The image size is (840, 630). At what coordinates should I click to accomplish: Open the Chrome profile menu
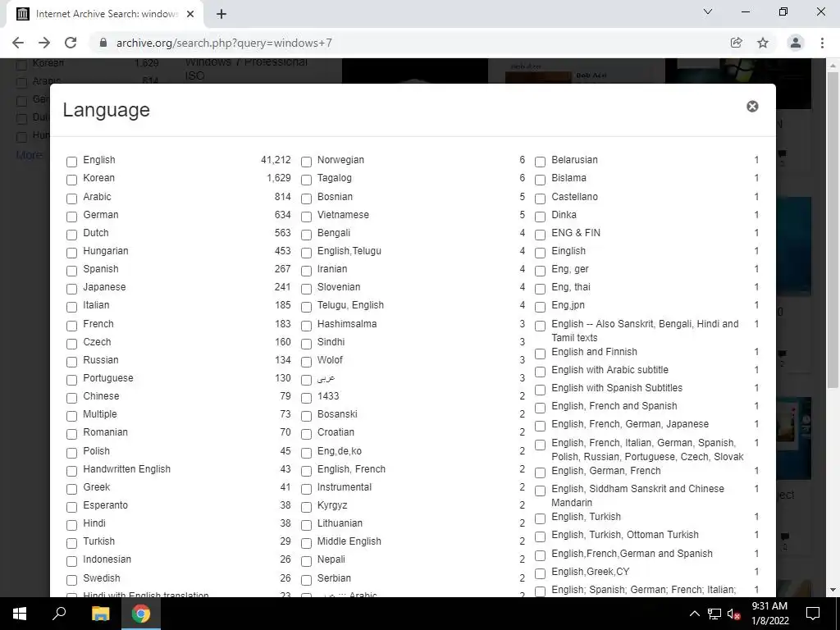coord(796,43)
